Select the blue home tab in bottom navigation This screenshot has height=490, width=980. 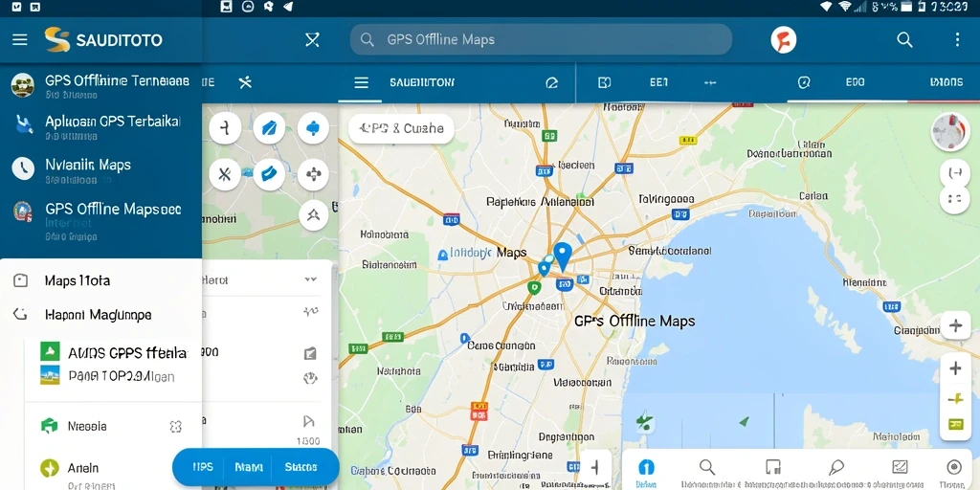(646, 472)
